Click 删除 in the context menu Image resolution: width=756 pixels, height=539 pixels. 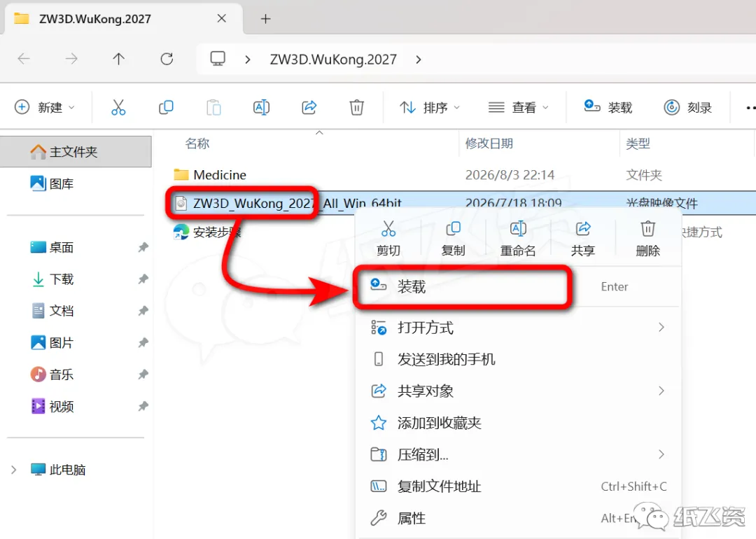[647, 239]
